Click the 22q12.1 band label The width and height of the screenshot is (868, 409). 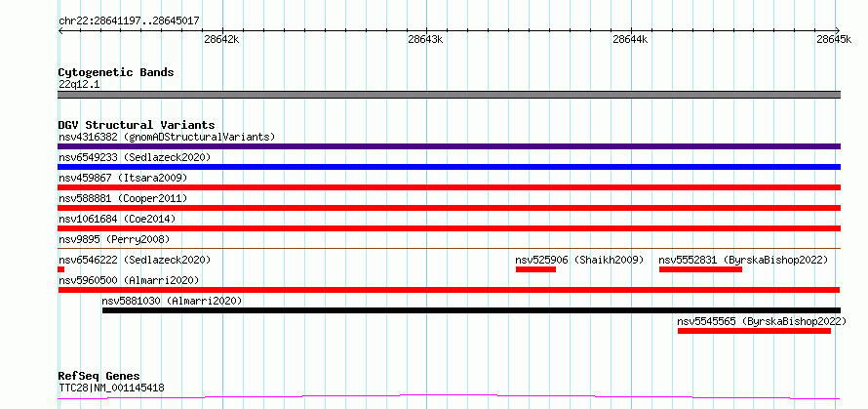click(x=79, y=84)
